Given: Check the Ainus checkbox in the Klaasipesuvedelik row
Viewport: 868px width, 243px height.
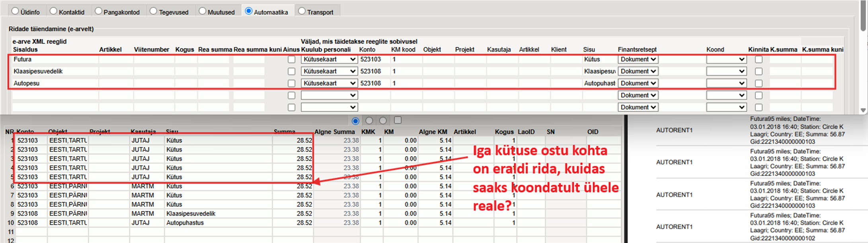Looking at the screenshot, I should (x=292, y=71).
